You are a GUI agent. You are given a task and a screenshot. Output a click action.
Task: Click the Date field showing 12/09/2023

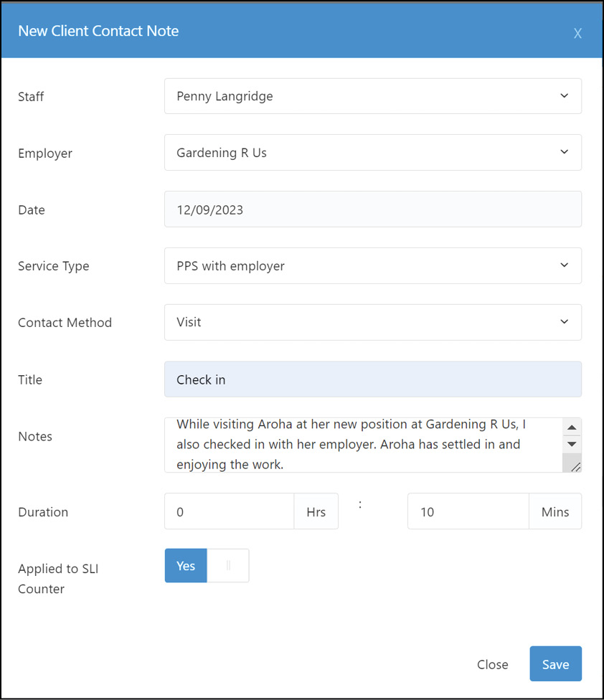(372, 209)
